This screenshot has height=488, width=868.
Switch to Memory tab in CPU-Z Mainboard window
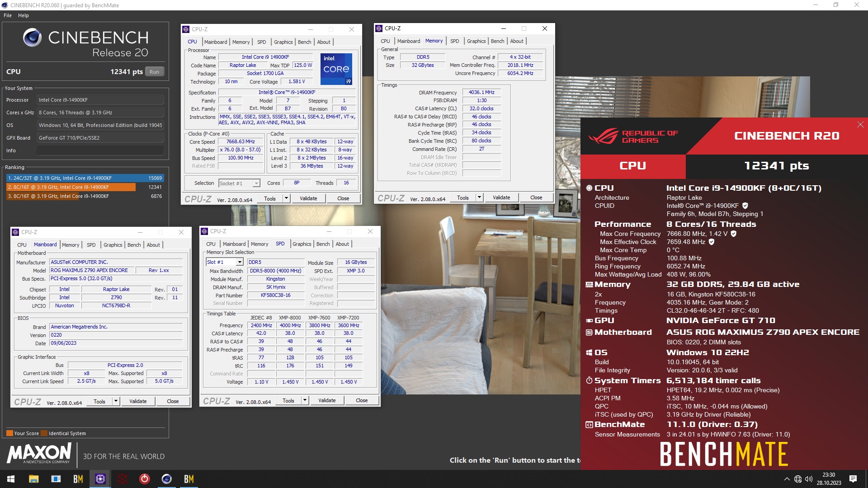pos(71,245)
